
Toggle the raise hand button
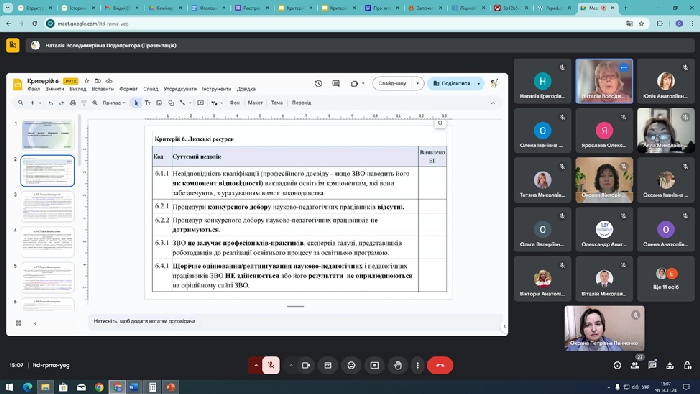coord(398,365)
